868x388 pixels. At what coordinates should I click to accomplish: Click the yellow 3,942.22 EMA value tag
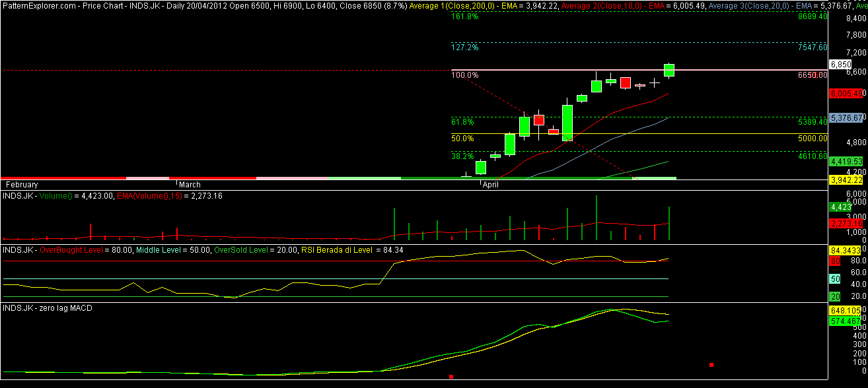[x=847, y=179]
